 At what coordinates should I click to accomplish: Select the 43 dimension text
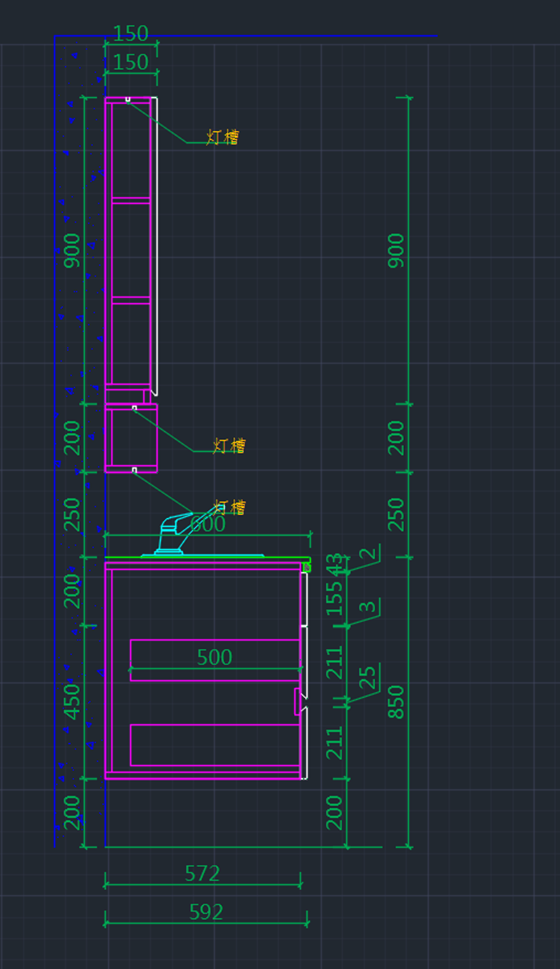coord(334,564)
